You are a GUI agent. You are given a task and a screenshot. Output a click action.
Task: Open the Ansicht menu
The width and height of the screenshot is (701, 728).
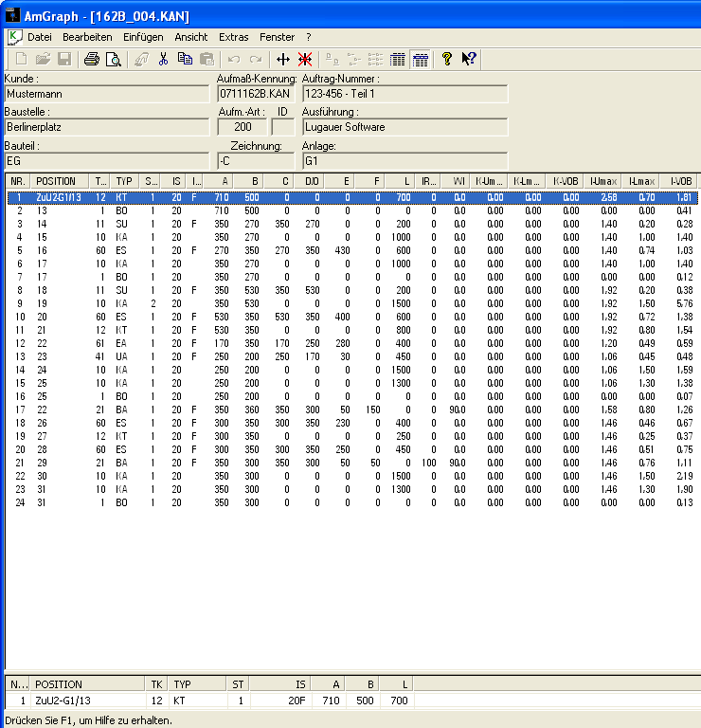(191, 37)
